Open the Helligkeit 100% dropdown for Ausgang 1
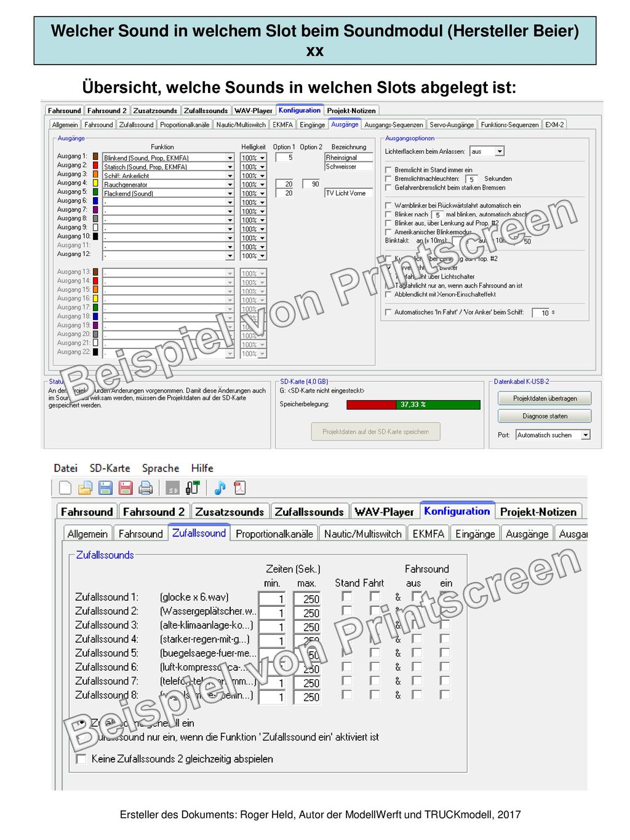 click(x=262, y=158)
